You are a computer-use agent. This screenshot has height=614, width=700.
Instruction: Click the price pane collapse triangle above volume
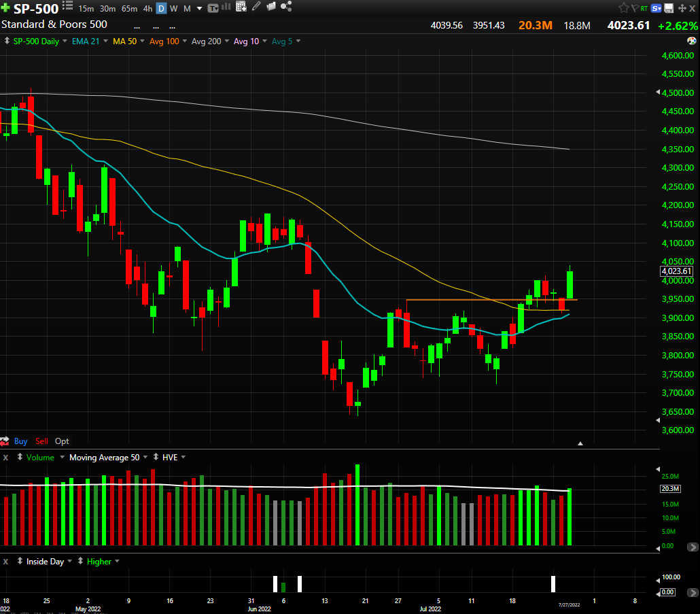[580, 443]
